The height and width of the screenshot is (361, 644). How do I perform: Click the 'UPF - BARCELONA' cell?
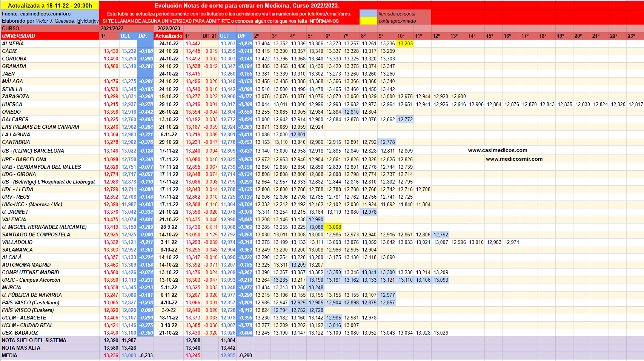pos(50,159)
